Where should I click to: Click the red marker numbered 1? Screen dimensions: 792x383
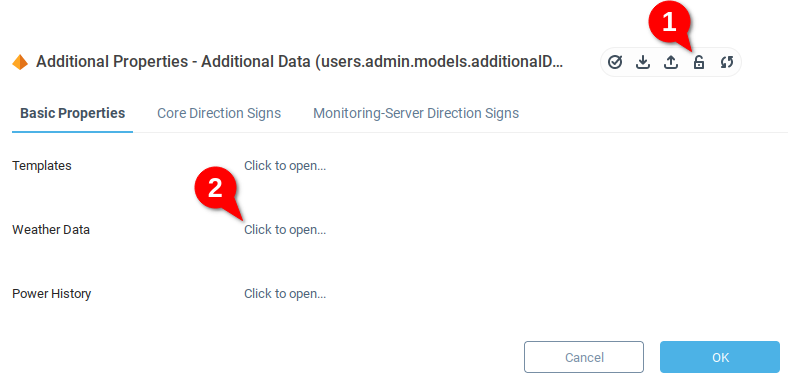pos(669,23)
